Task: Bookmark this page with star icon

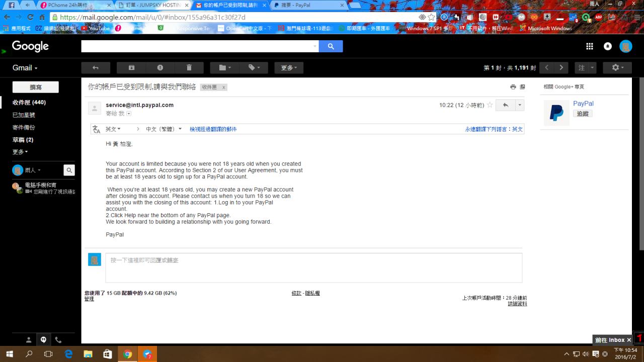Action: coord(431,17)
